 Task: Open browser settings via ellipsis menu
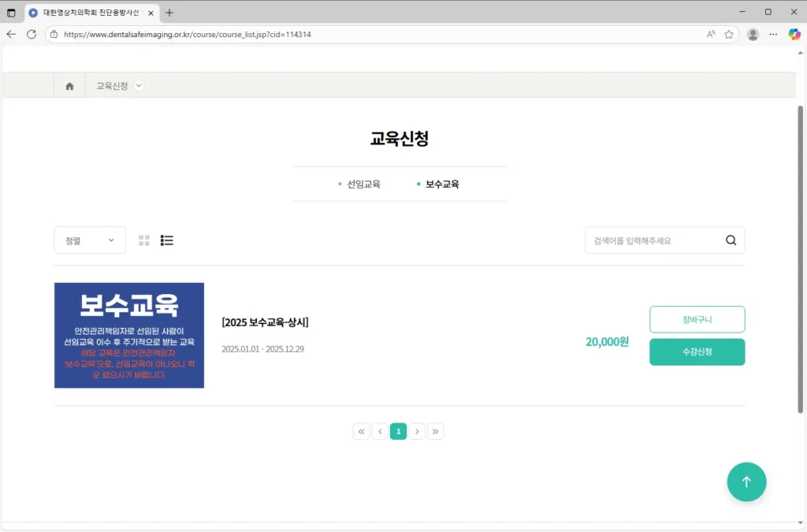[x=773, y=34]
